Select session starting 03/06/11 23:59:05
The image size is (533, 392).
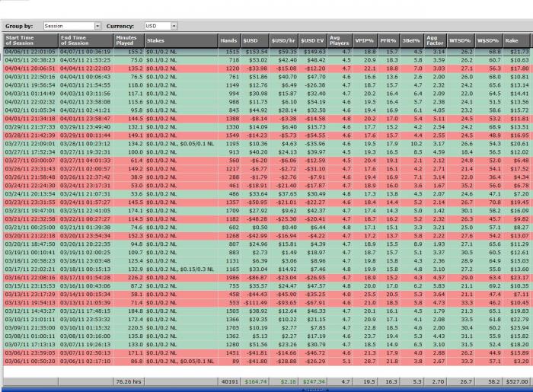(266, 353)
